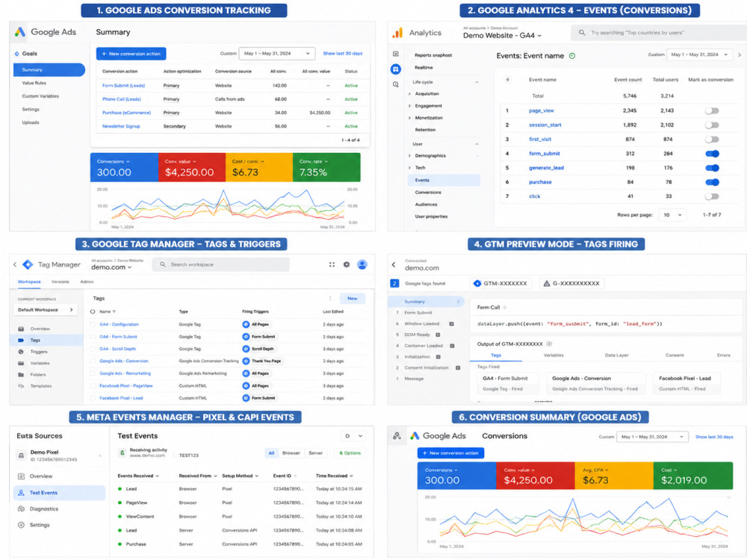Switch to Admin tab in Tag Manager
Viewport: 747px width, 560px height.
(x=87, y=282)
